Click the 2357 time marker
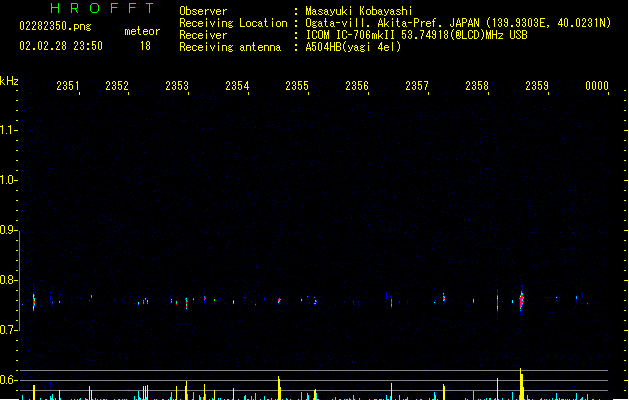Image resolution: width=629 pixels, height=400 pixels. pos(417,86)
